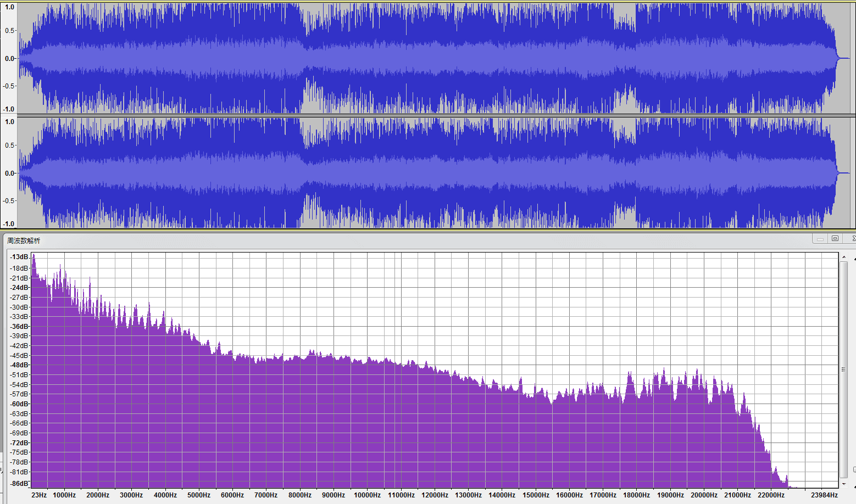This screenshot has height=504, width=856.
Task: Click the 15000Hz frequency label
Action: 536,495
